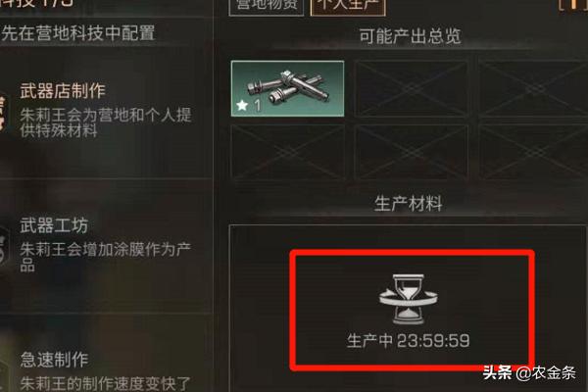588x392 pixels.
Task: Click the star level 1 badge
Action: point(249,106)
